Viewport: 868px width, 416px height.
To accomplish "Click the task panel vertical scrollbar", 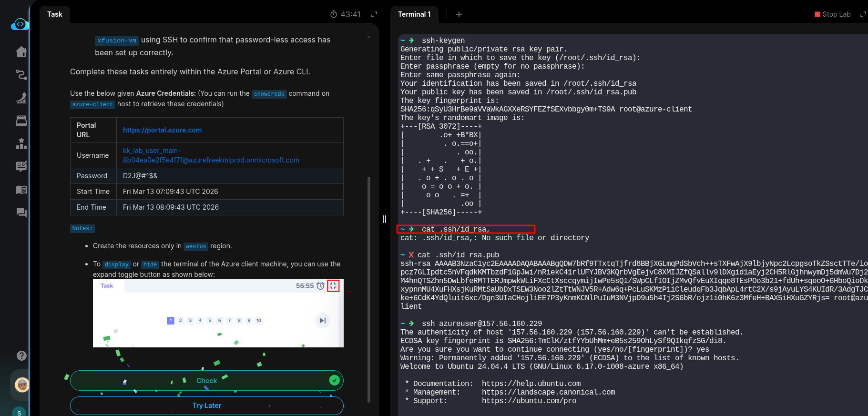I will 369,286.
